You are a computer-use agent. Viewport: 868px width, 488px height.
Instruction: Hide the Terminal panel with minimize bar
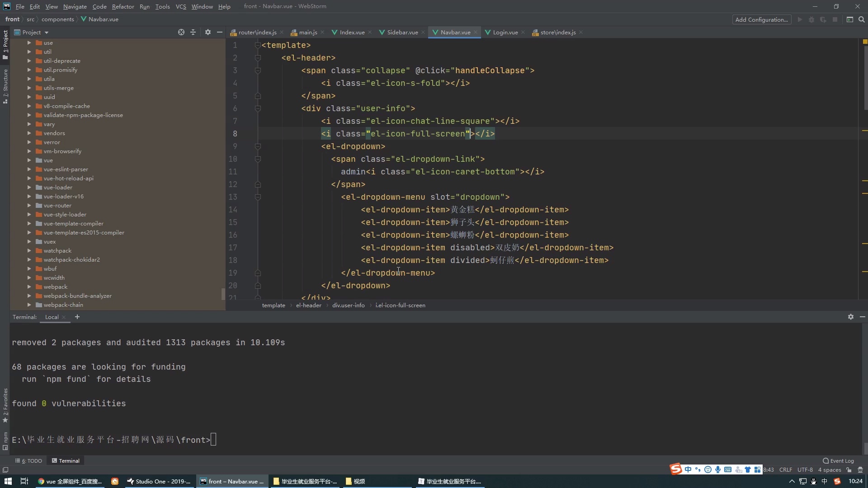tap(862, 317)
